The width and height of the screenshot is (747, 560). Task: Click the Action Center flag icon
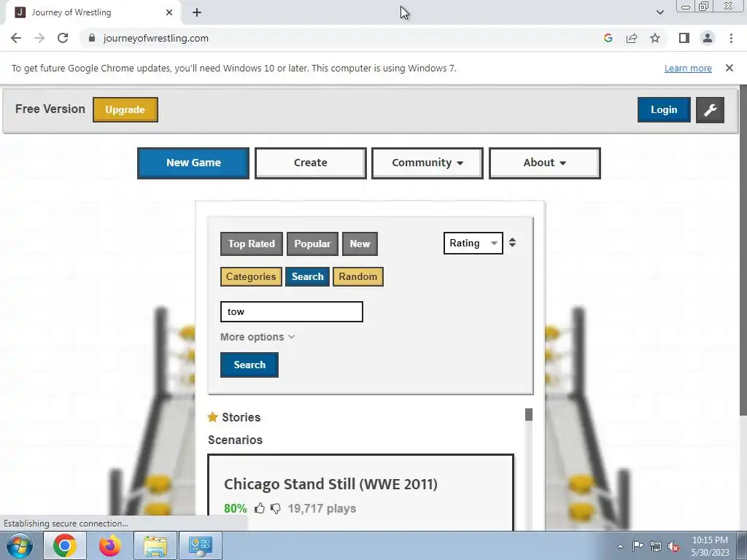[638, 546]
